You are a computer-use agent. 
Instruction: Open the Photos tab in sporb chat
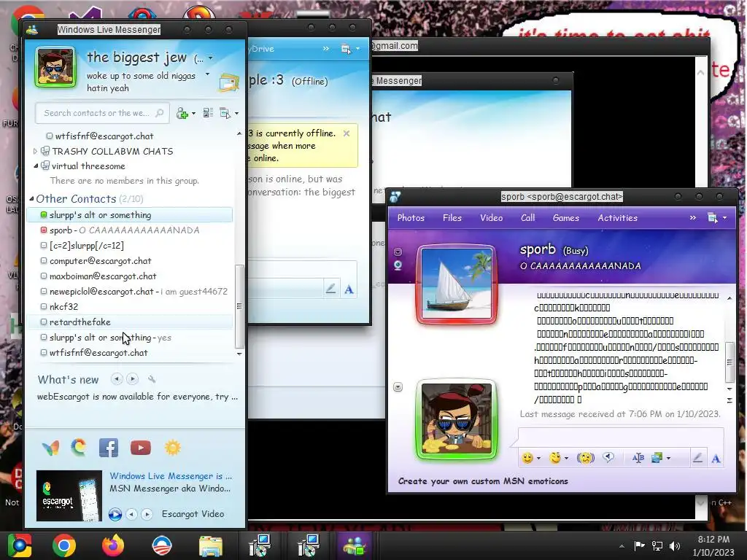(x=411, y=217)
